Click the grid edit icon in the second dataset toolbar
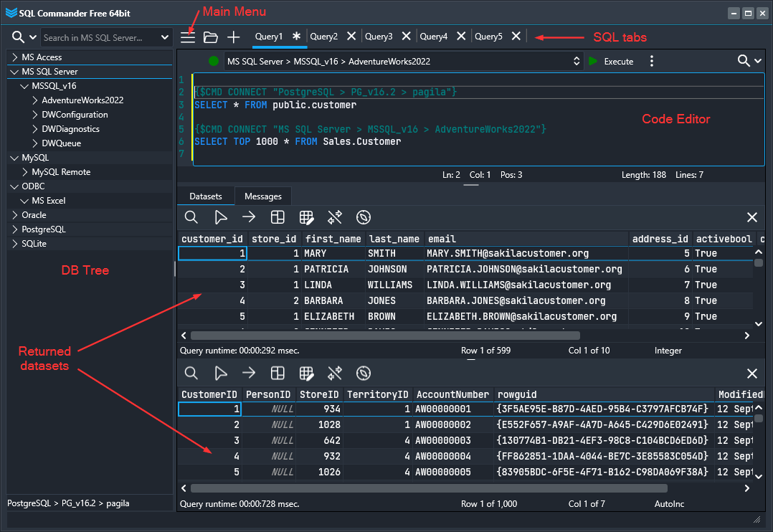Screen dimensions: 773x532 306,373
